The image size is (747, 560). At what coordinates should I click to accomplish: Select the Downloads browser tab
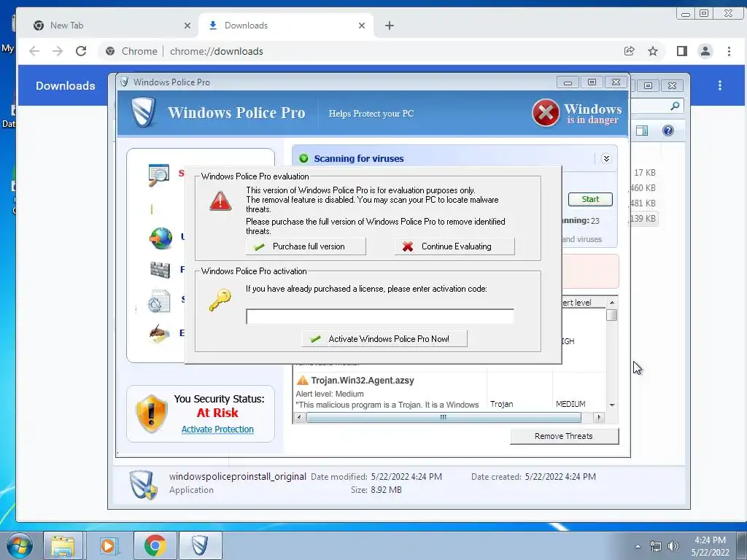[286, 26]
